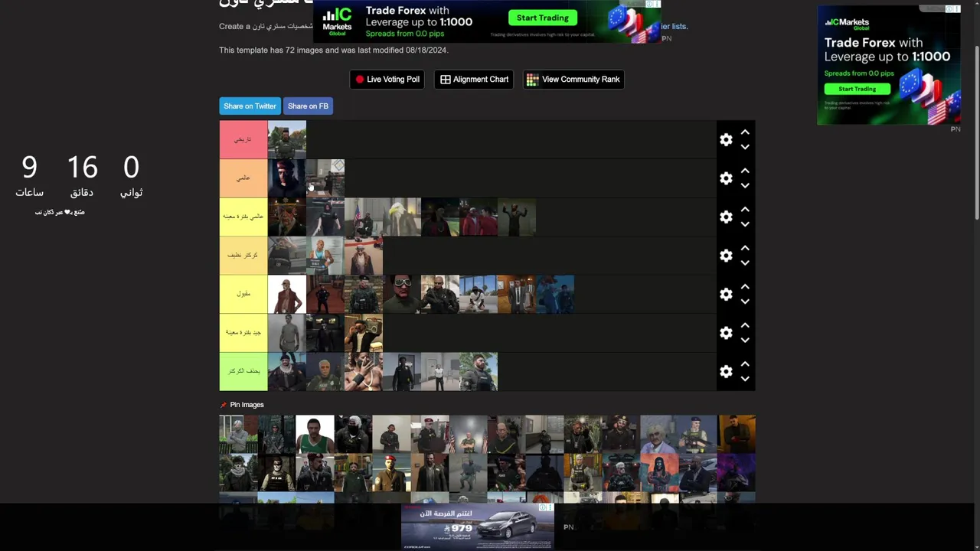This screenshot has height=551, width=980.
Task: Select the boombox man thumbnail
Action: pyautogui.click(x=364, y=333)
